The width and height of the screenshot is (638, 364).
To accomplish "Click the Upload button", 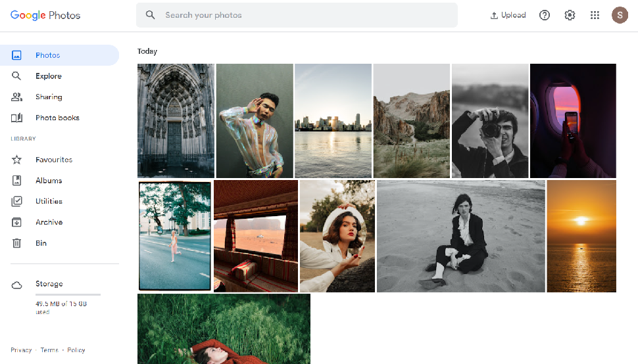I will tap(508, 15).
